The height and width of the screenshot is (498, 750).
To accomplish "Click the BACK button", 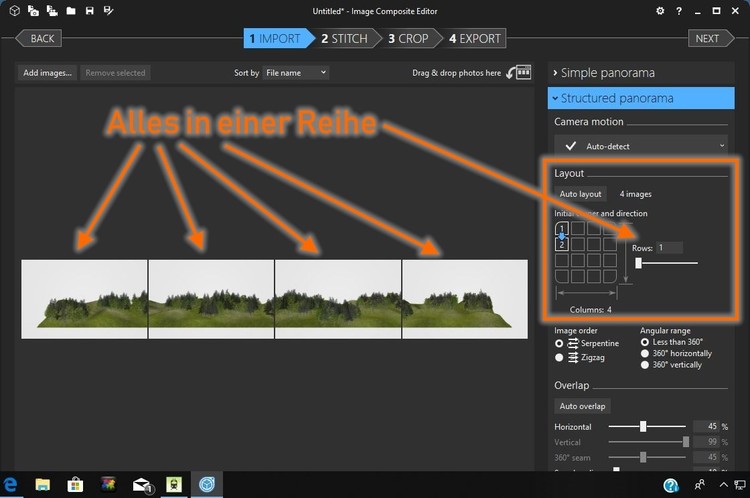I will pyautogui.click(x=39, y=38).
